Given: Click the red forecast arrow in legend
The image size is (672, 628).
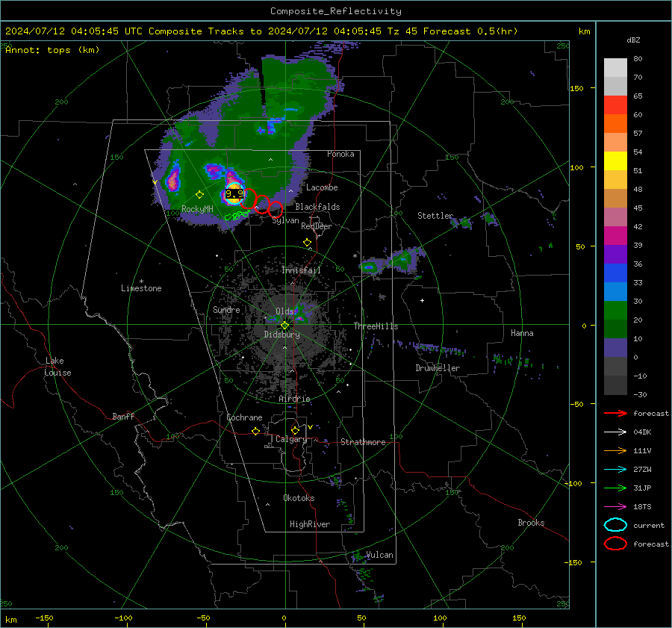Looking at the screenshot, I should [x=615, y=413].
